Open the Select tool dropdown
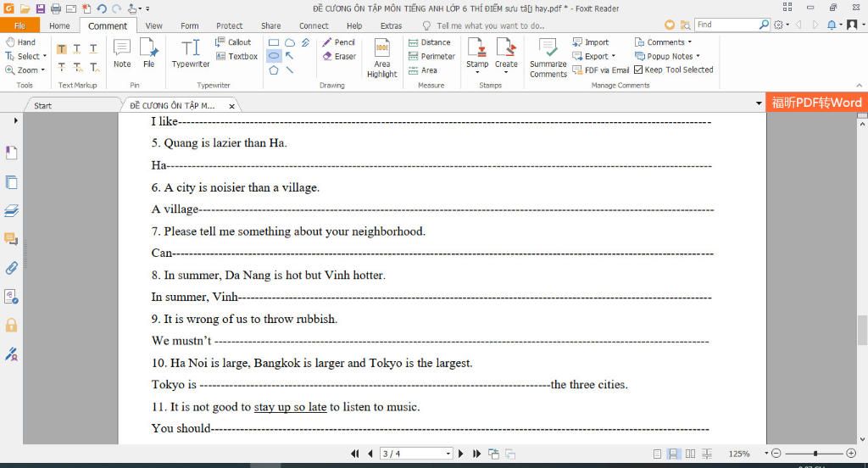The height and width of the screenshot is (468, 868). pyautogui.click(x=45, y=57)
